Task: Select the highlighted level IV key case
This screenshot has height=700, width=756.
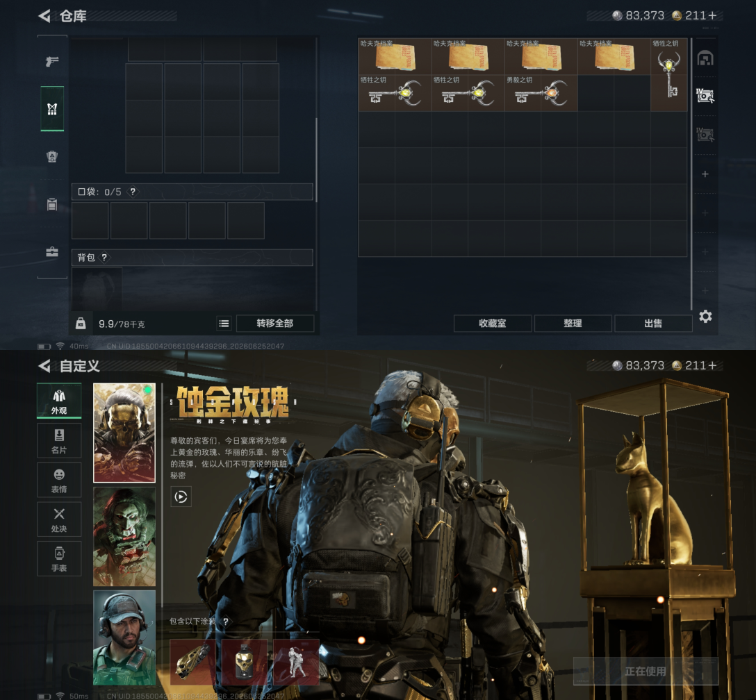Action: point(705,96)
